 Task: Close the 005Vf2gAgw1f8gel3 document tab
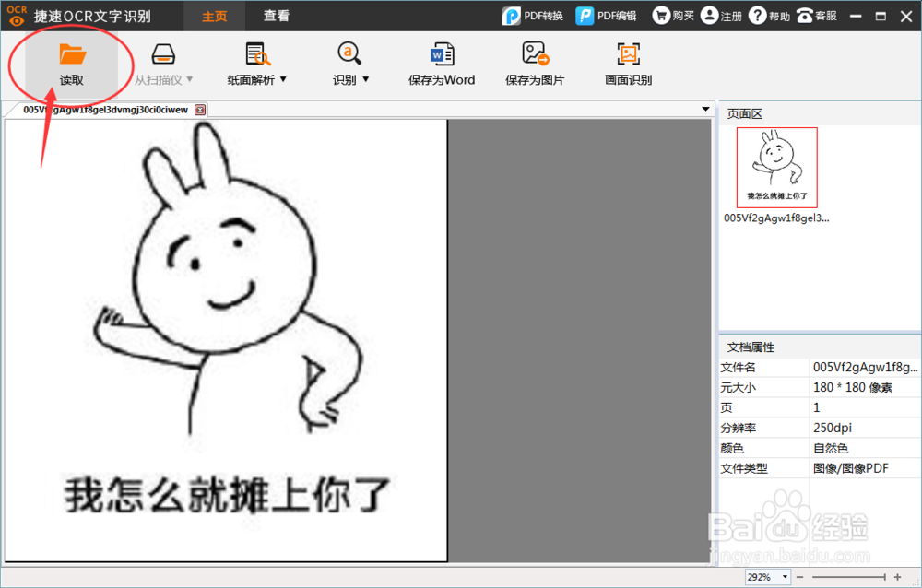click(200, 110)
